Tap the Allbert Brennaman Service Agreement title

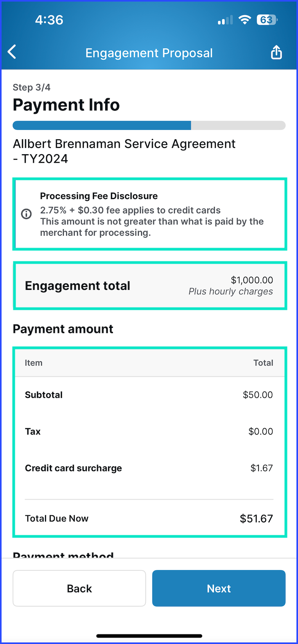[124, 151]
